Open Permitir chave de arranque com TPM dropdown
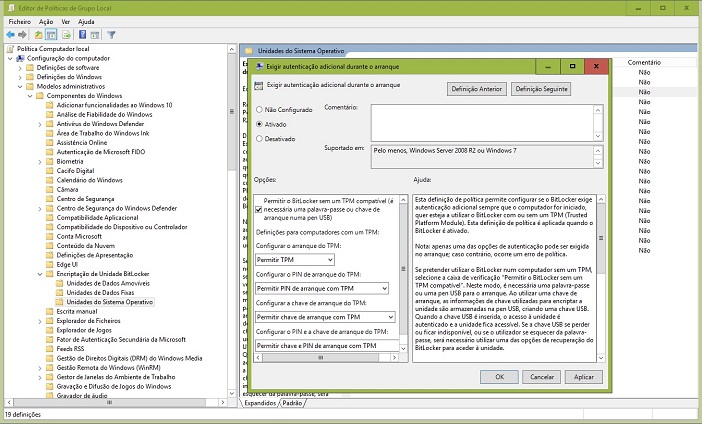Viewport: 702px width, 424px height. [x=325, y=317]
